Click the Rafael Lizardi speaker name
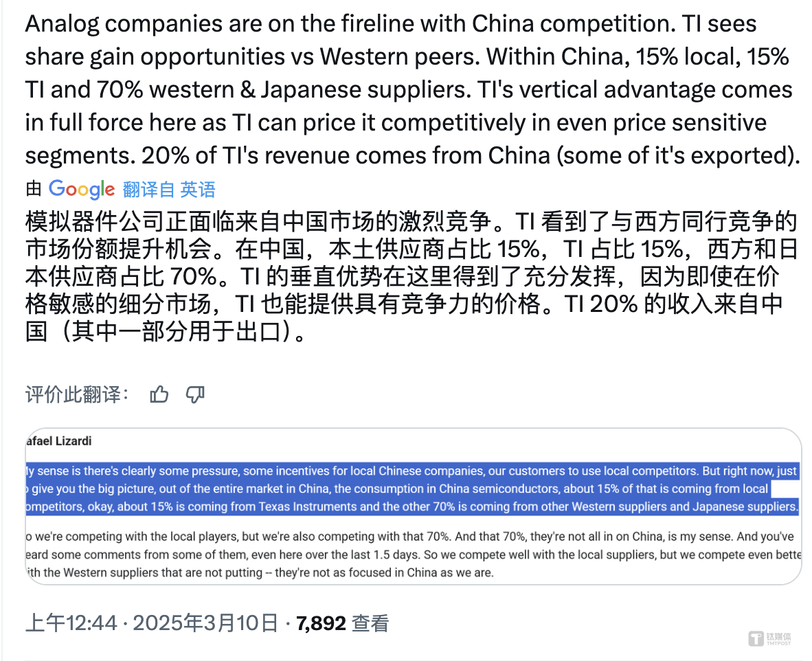 [58, 441]
